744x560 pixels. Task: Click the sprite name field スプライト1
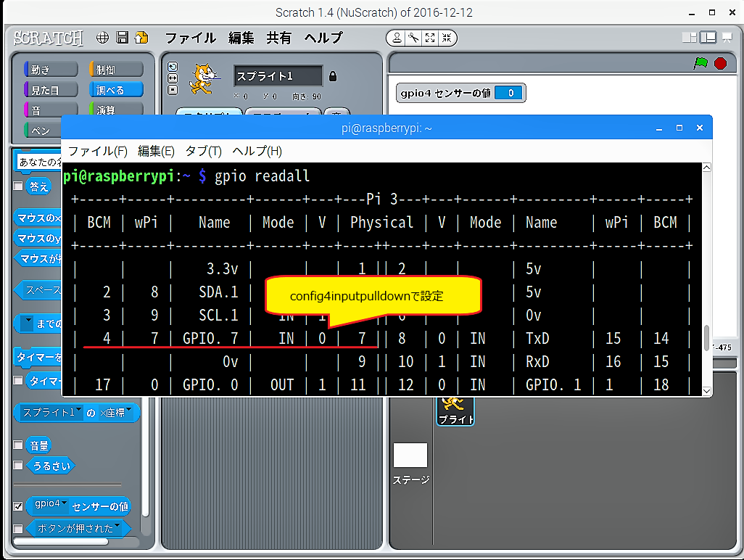[x=278, y=76]
